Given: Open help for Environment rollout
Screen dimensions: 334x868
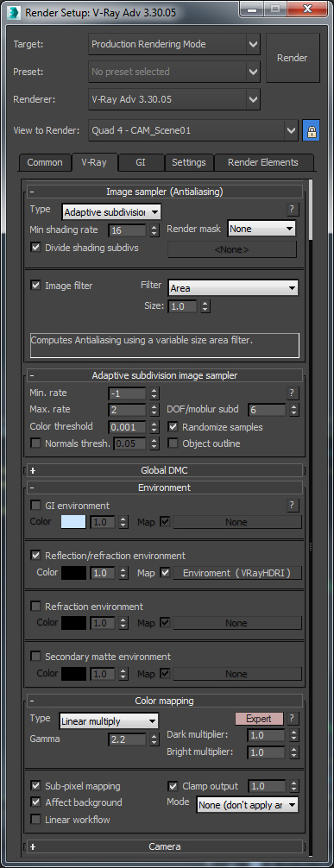Looking at the screenshot, I should pos(293,505).
